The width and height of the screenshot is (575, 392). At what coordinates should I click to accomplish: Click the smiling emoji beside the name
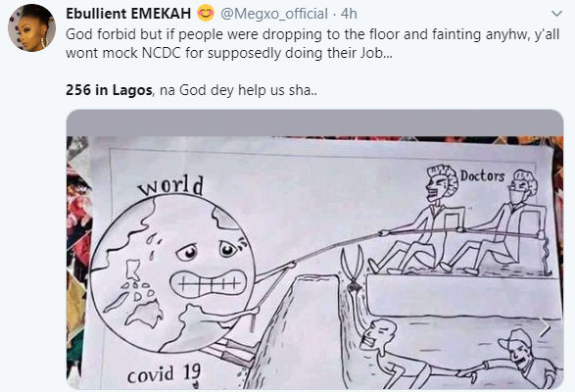coord(206,13)
